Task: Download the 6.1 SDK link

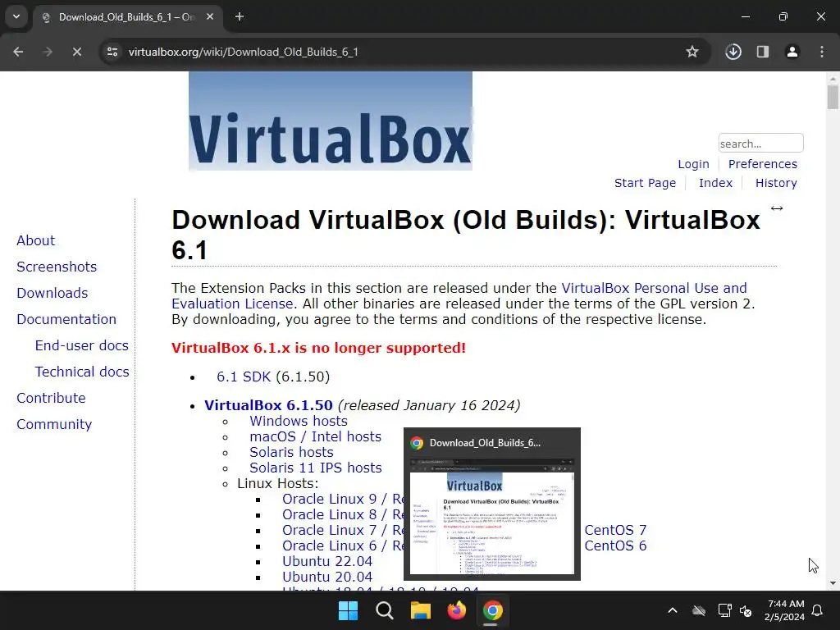Action: coord(244,377)
